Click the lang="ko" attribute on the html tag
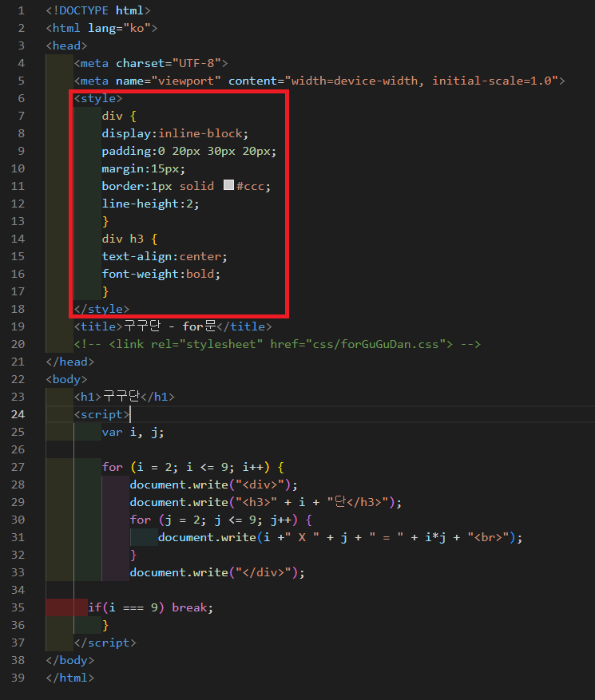The height and width of the screenshot is (700, 595). [119, 28]
